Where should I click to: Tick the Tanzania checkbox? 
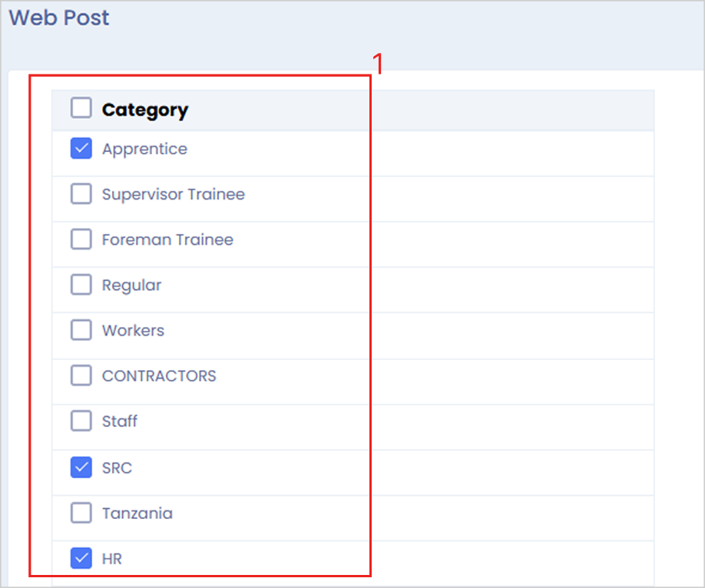point(81,513)
